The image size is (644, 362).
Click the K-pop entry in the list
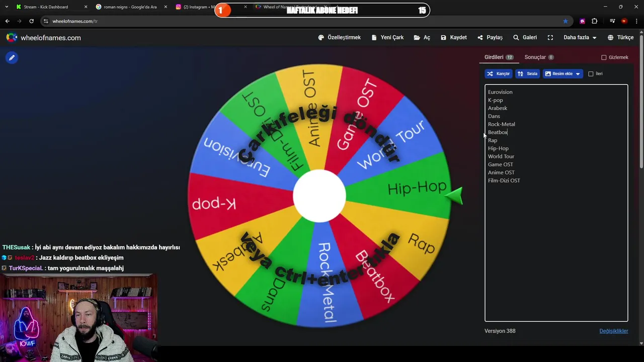[x=495, y=100]
